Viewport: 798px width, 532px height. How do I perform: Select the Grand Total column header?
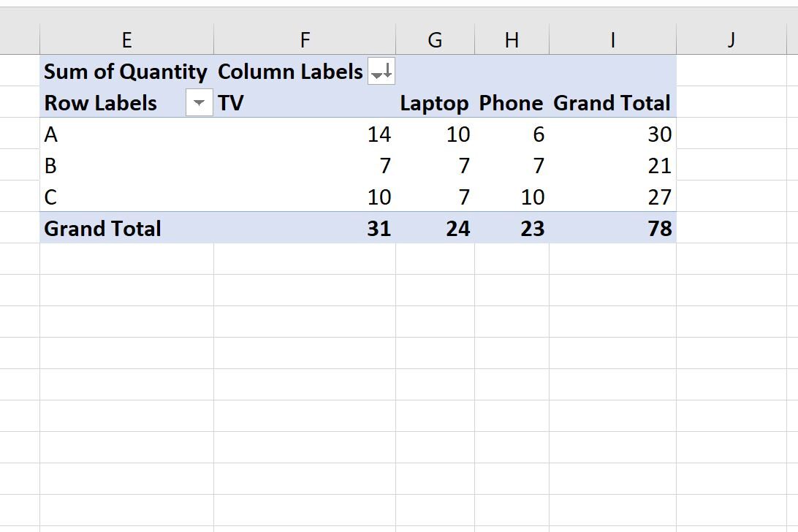[x=612, y=103]
